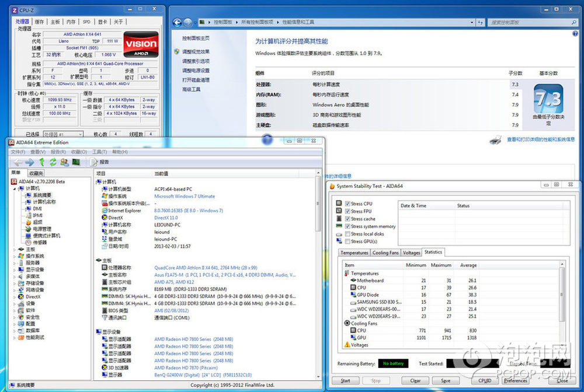
Task: Click the green up-level arrow in AIDA64
Action: click(41, 162)
